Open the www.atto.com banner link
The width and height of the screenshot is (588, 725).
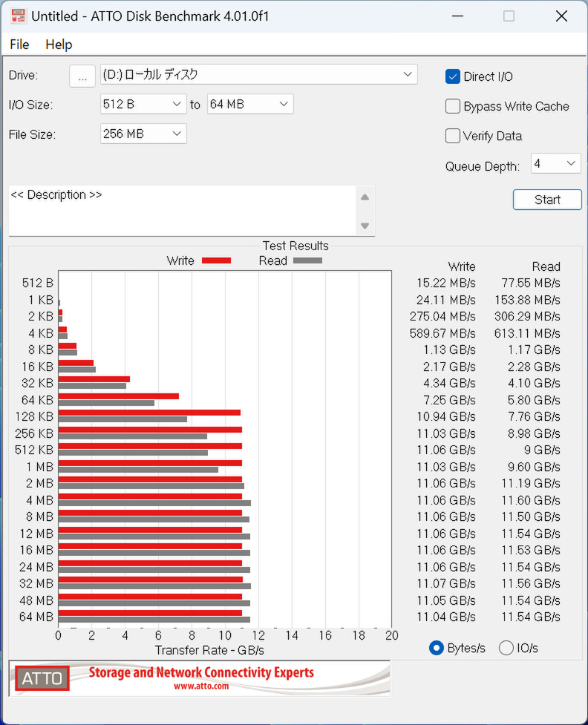coord(201,686)
